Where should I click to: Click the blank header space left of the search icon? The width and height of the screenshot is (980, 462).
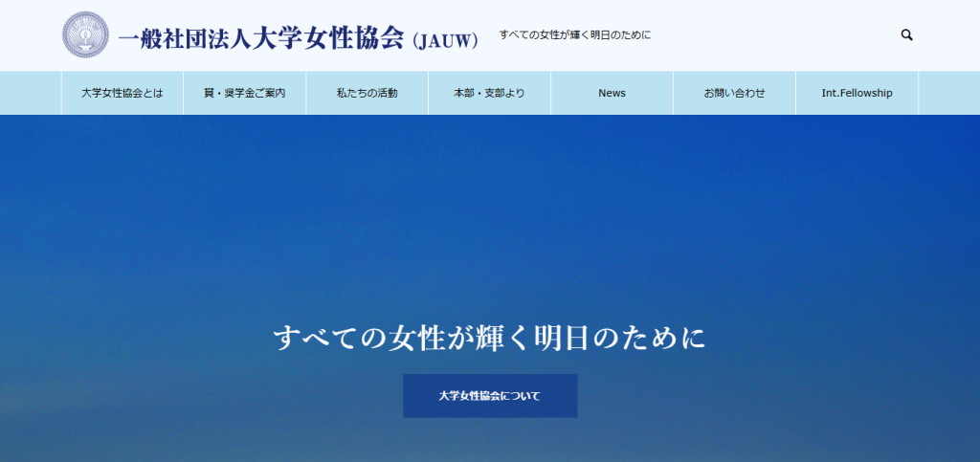[785, 35]
